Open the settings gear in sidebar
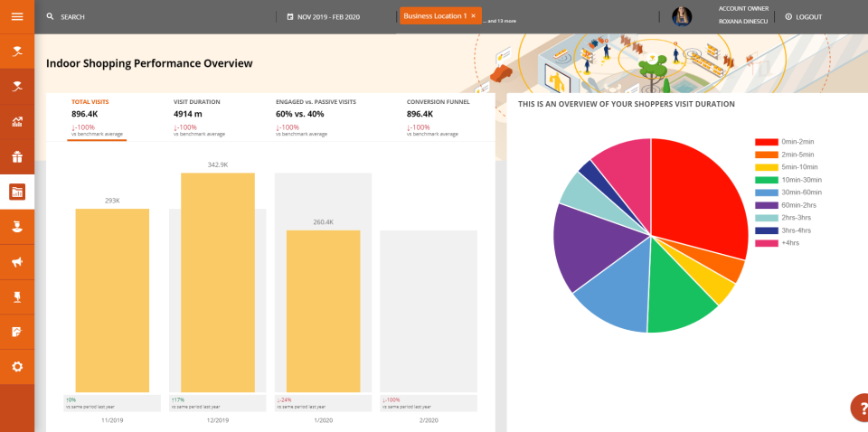 tap(17, 367)
